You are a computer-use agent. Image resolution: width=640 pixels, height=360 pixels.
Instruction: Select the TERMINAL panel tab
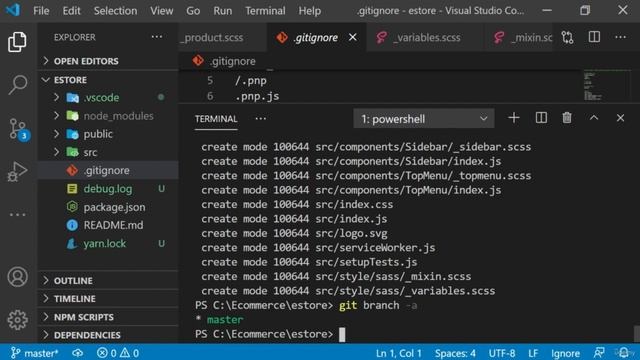[x=216, y=119]
